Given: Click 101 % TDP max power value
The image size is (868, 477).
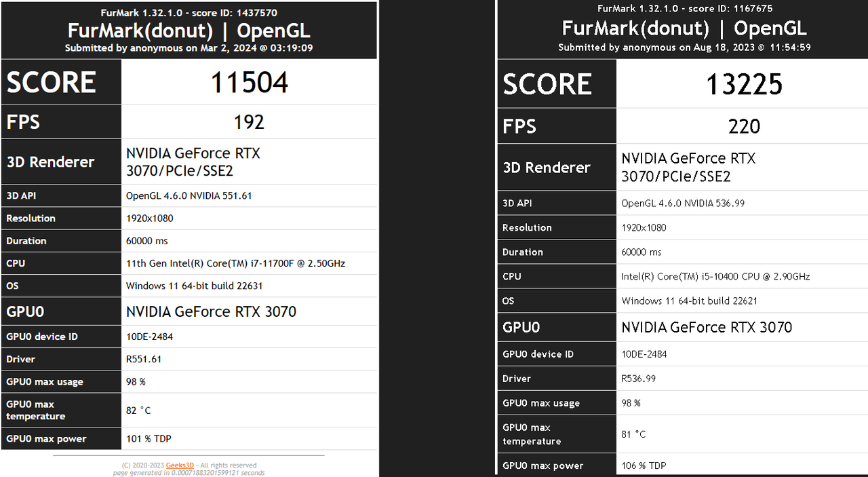Looking at the screenshot, I should (149, 439).
